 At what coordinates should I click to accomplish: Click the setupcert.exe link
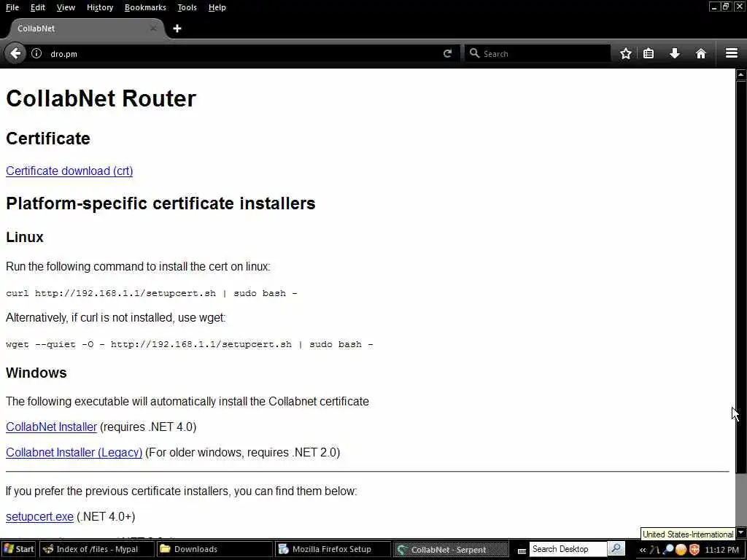[x=39, y=517]
